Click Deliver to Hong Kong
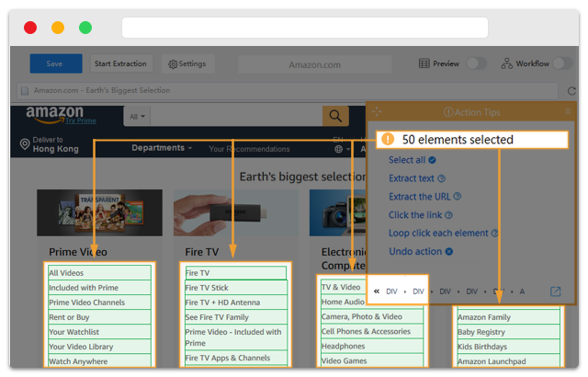The width and height of the screenshot is (588, 377). (x=55, y=144)
